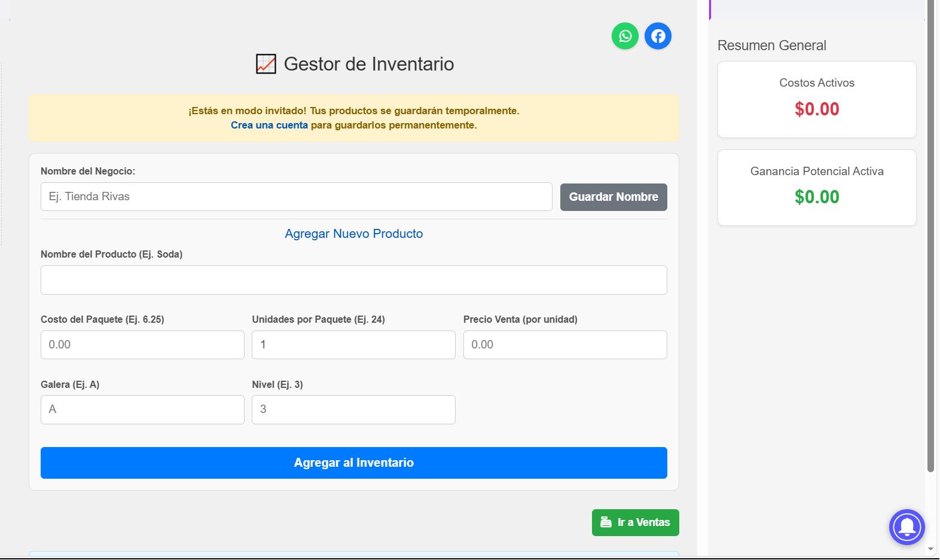This screenshot has height=560, width=940.
Task: Click the Costos Activos label
Action: 817,83
